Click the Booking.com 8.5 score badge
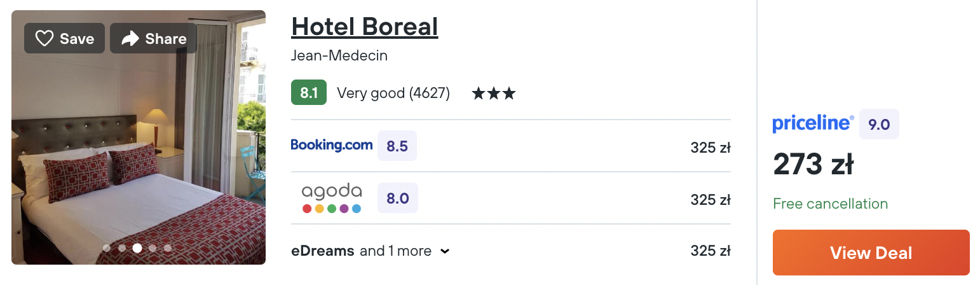Image resolution: width=980 pixels, height=285 pixels. pyautogui.click(x=397, y=146)
